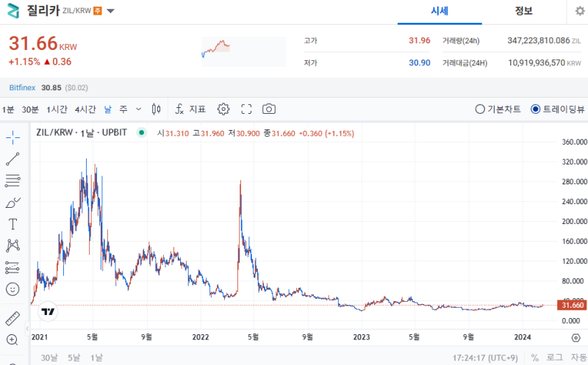Image resolution: width=588 pixels, height=365 pixels.
Task: Open page settings gear at top right
Action: pyautogui.click(x=580, y=11)
